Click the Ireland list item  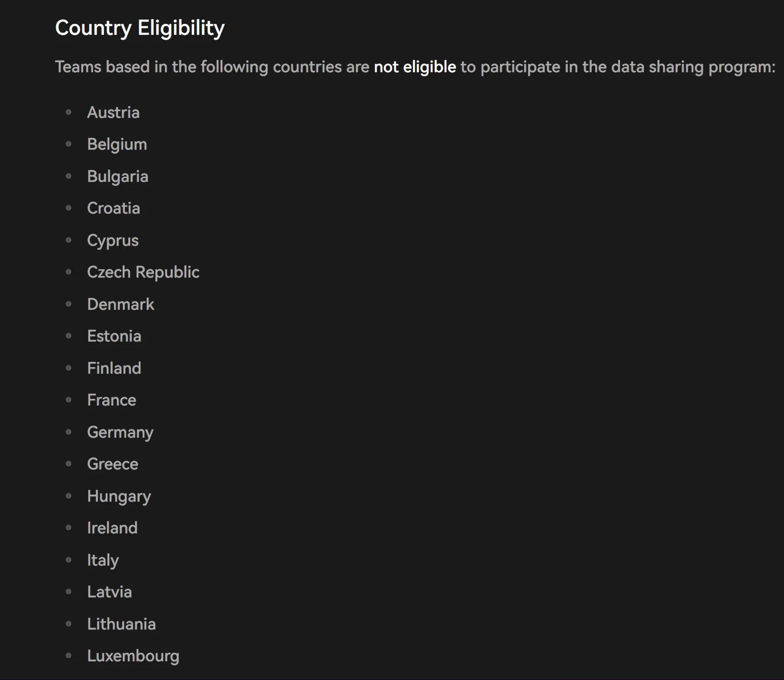tap(112, 528)
